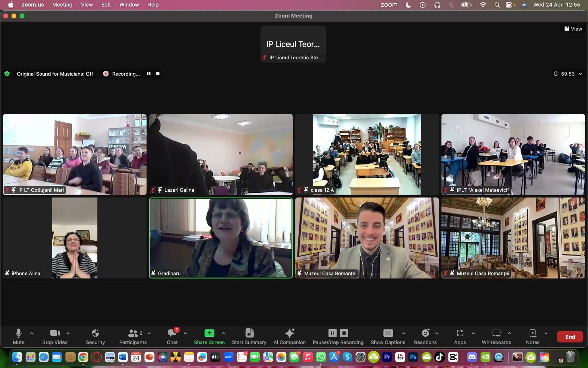Open the Window menu in menu bar
The image size is (588, 368).
pyautogui.click(x=129, y=5)
